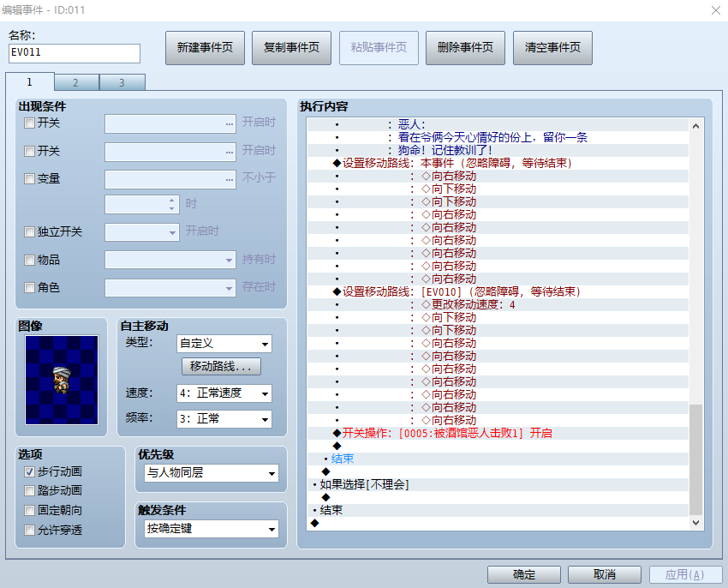
Task: Click the variable value spinner
Action: coord(172,205)
